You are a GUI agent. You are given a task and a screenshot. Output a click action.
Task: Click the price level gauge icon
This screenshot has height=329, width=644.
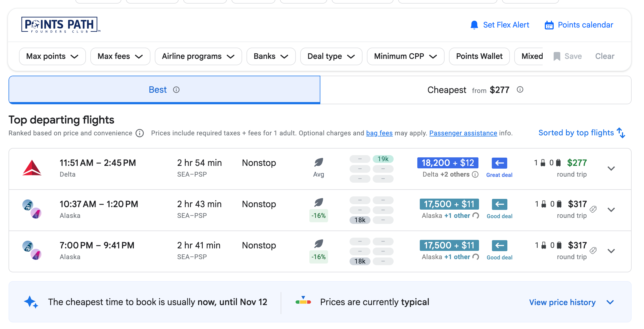point(303,300)
